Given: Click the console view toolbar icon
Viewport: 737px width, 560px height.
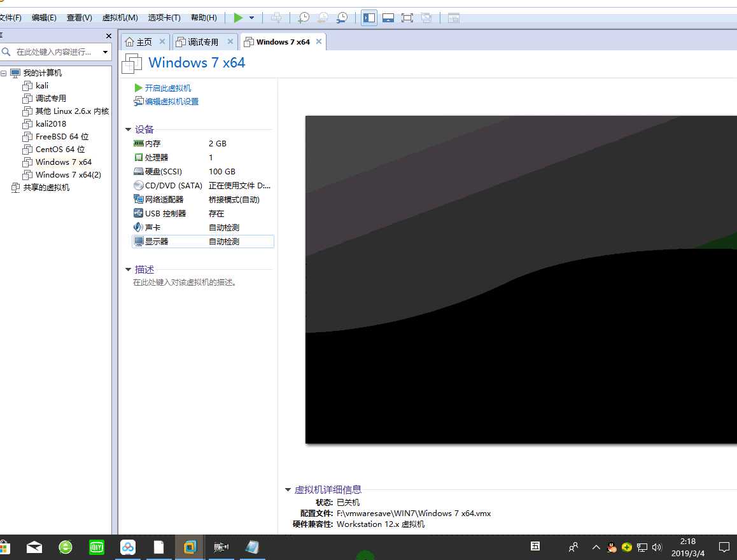Looking at the screenshot, I should 454,18.
